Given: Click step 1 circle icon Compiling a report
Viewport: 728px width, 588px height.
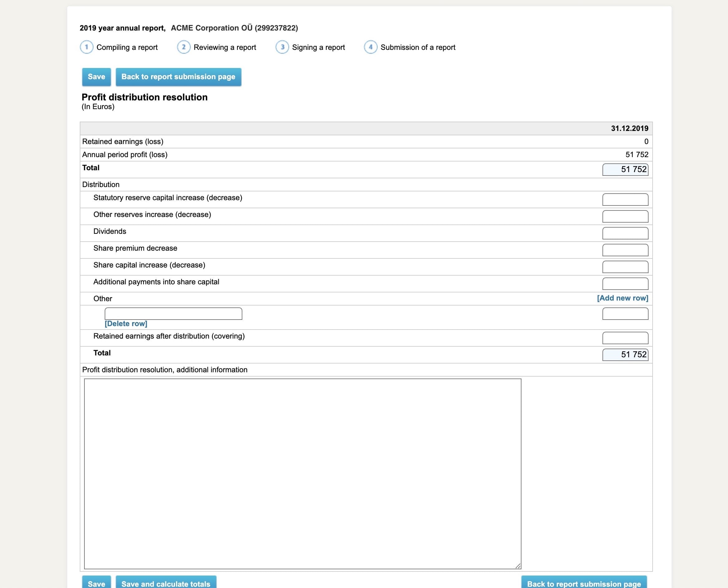Looking at the screenshot, I should (86, 47).
